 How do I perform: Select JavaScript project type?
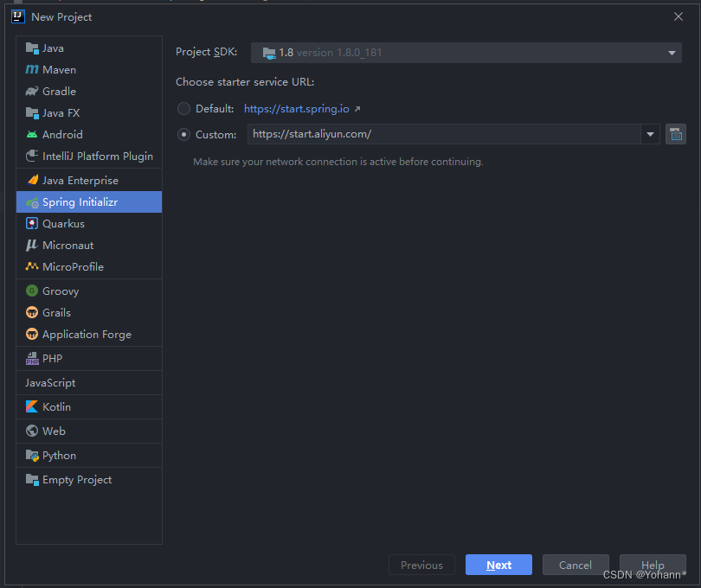point(50,383)
